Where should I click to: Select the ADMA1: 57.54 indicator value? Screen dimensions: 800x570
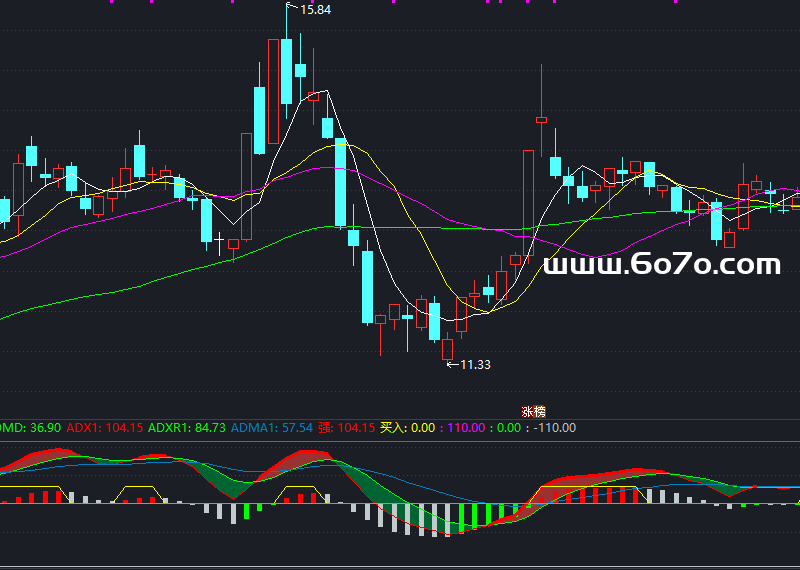click(271, 428)
